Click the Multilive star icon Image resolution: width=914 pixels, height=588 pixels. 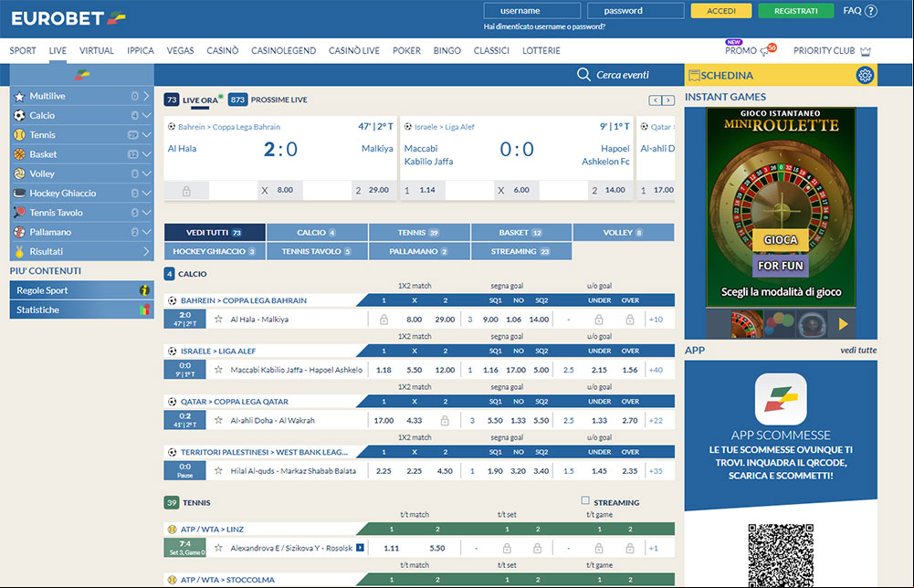tap(19, 96)
